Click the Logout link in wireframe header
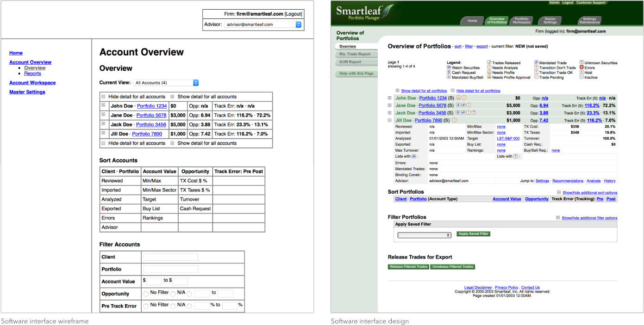 click(293, 14)
